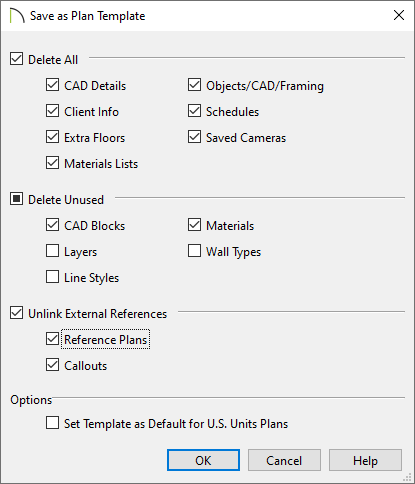415x484 pixels.
Task: Toggle the Schedules checkbox
Action: click(194, 111)
